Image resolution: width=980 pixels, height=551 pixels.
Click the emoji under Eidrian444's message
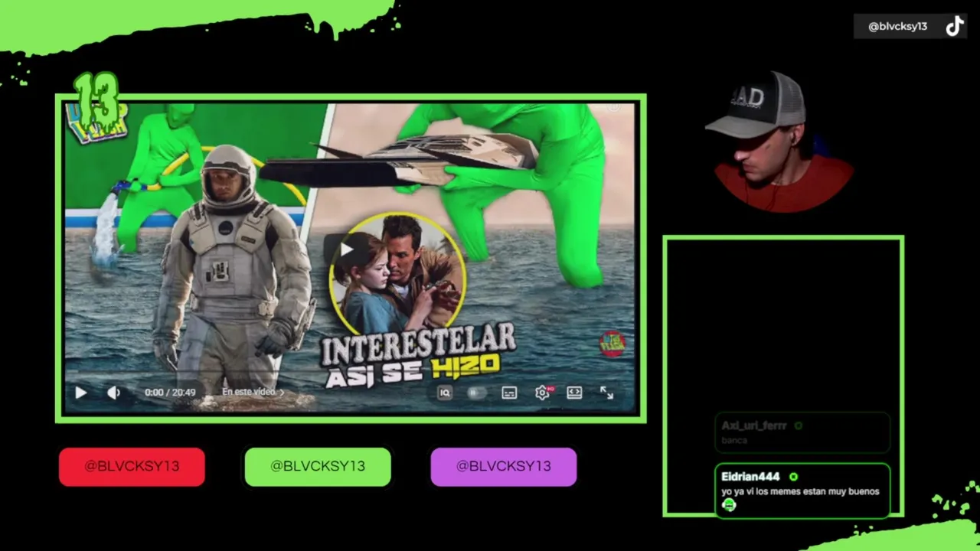point(728,504)
